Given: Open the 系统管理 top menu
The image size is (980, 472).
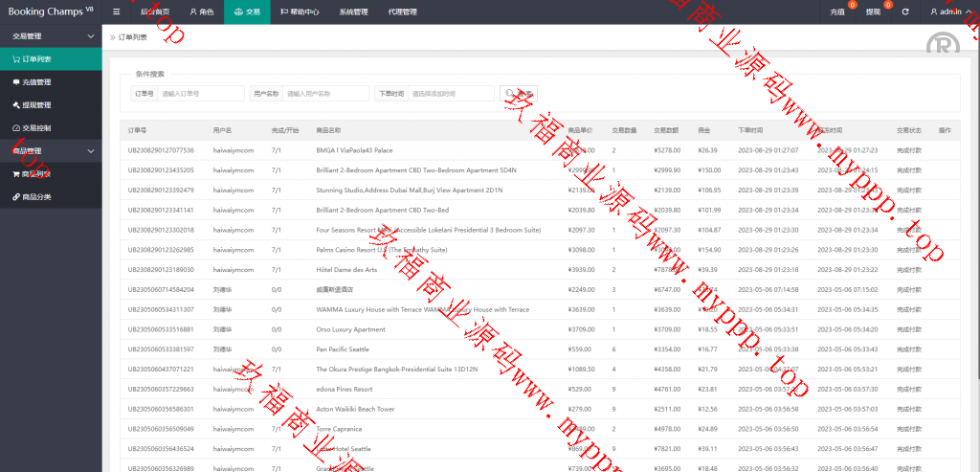Looking at the screenshot, I should click(352, 11).
